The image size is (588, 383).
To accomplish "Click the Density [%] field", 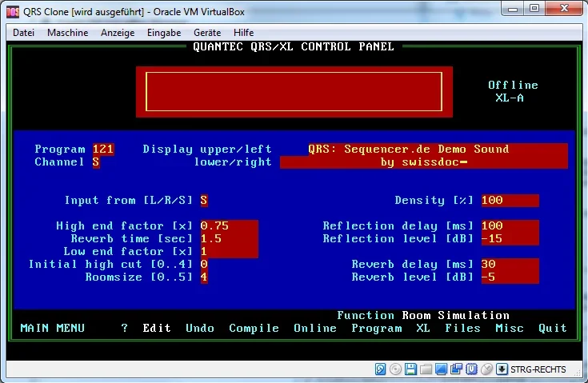I will 510,200.
